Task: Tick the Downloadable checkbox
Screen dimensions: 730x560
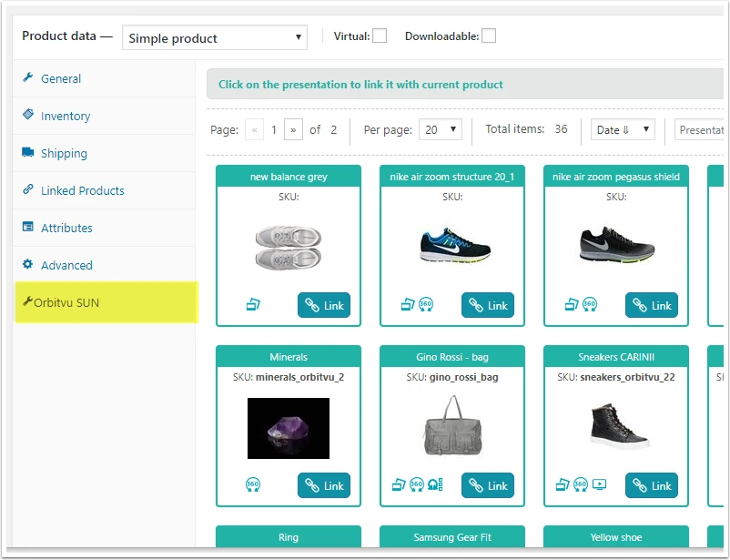Action: [489, 36]
